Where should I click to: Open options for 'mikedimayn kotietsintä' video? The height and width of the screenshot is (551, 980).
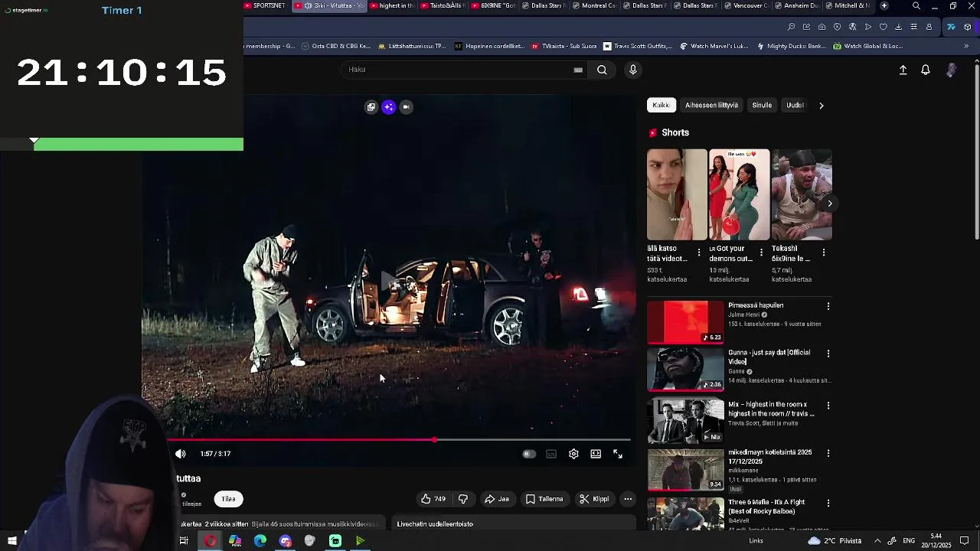coord(828,453)
